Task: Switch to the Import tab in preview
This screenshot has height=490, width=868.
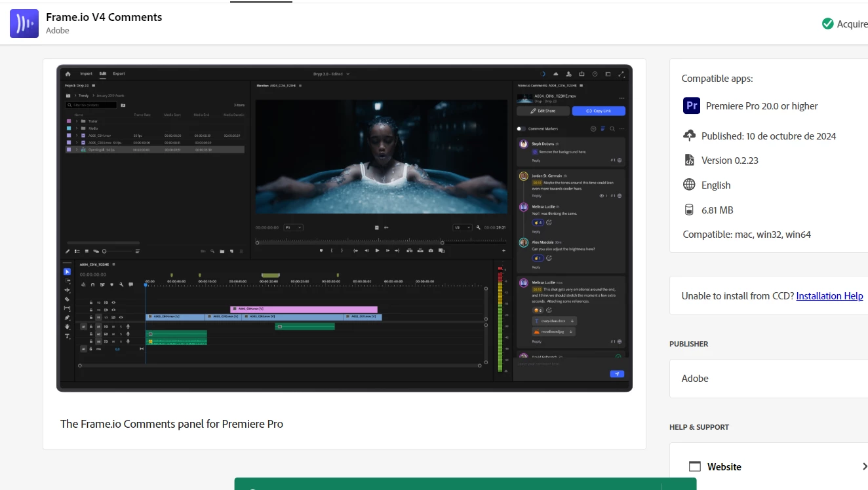Action: click(86, 74)
